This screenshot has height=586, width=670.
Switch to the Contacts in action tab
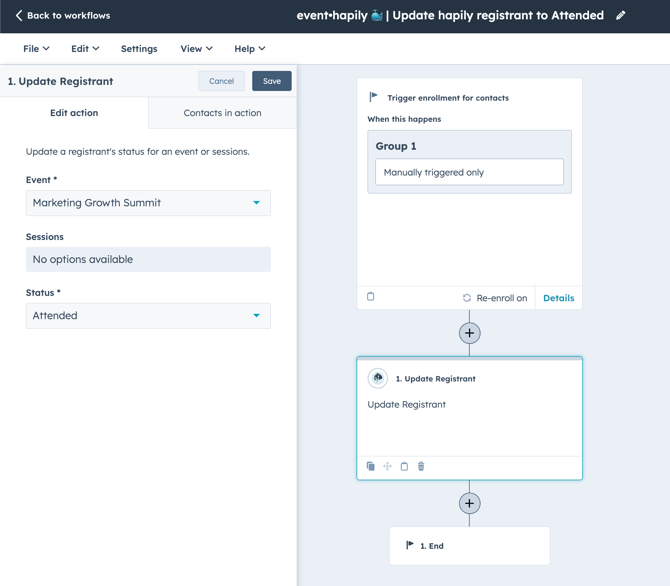coord(222,113)
